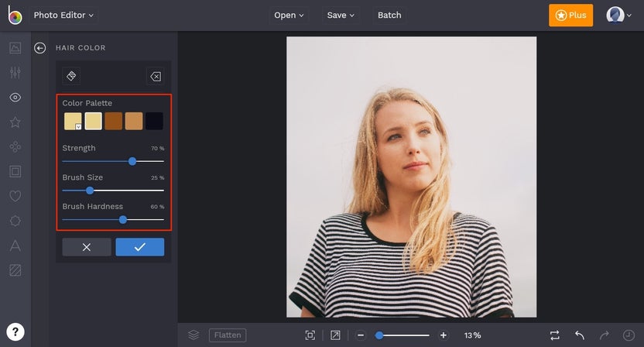Open the Textures sidebar icon
Viewport: 644px width, 347px height.
pos(15,270)
